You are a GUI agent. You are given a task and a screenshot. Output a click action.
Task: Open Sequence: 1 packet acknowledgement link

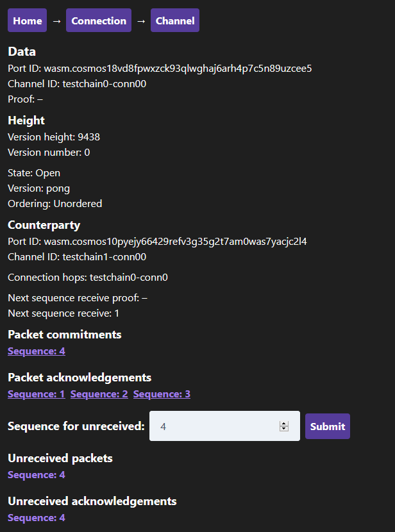(37, 394)
